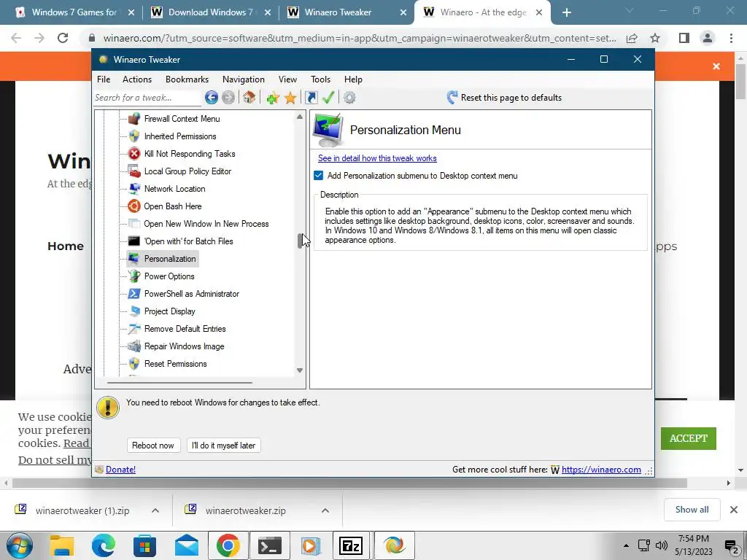Add bookmark with the green plus star icon
This screenshot has width=747, height=560.
(x=273, y=98)
